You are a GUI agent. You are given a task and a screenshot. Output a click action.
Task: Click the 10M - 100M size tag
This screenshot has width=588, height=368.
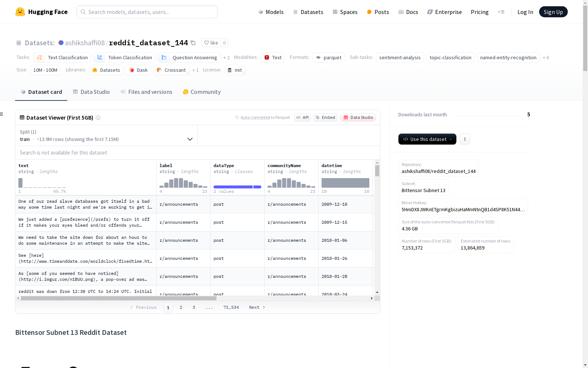(45, 70)
